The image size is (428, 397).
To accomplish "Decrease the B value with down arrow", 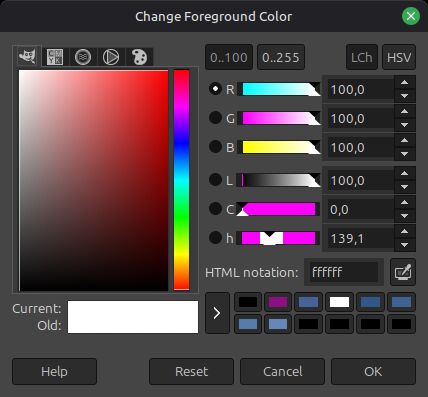I will coord(405,154).
